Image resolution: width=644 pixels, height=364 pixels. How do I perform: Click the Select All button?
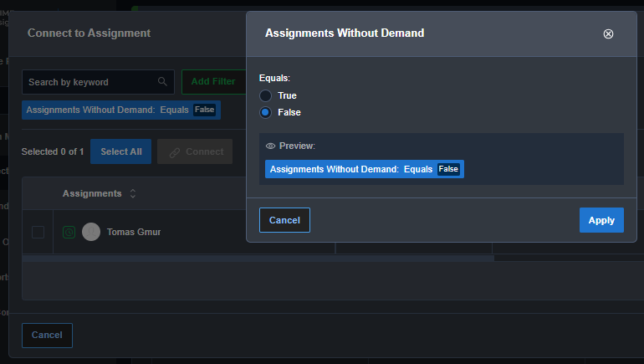pos(120,151)
